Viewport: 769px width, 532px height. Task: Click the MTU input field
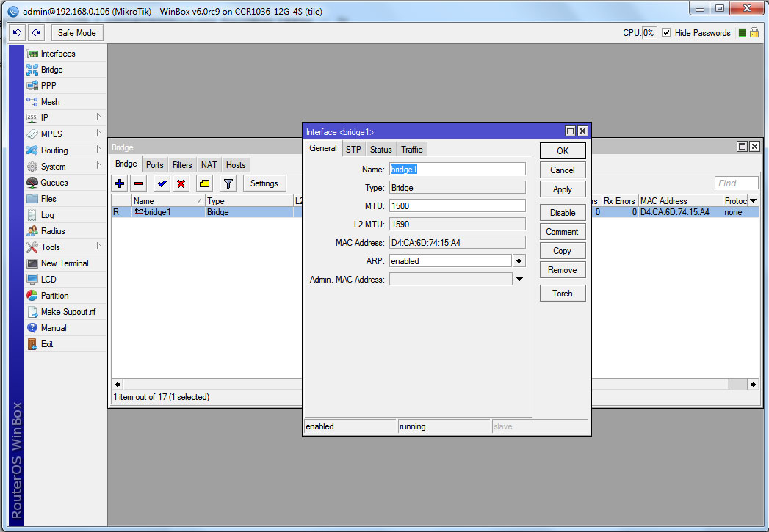(457, 206)
